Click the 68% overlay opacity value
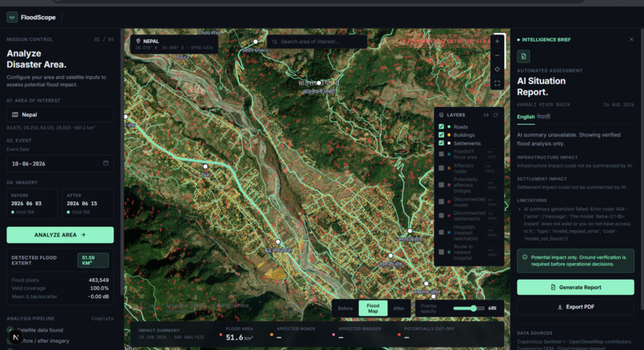The image size is (644, 350). (x=492, y=308)
